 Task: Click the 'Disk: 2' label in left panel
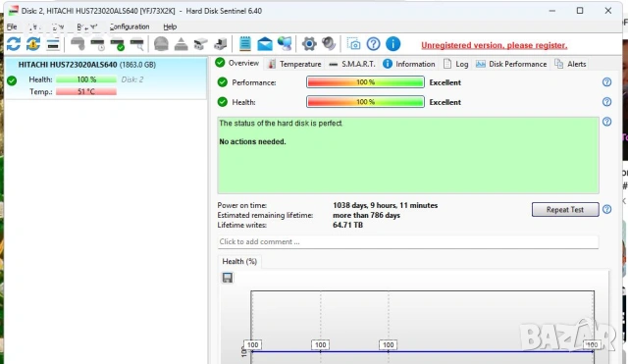(132, 79)
